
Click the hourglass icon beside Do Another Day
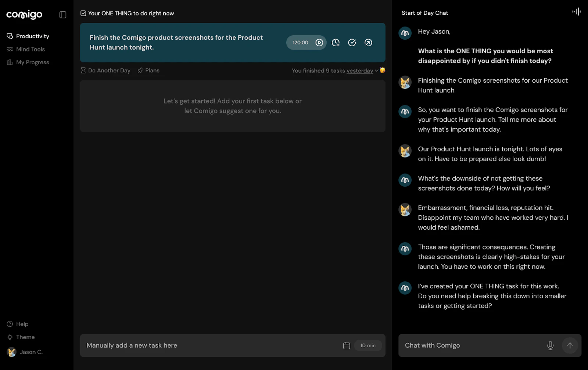pos(83,71)
